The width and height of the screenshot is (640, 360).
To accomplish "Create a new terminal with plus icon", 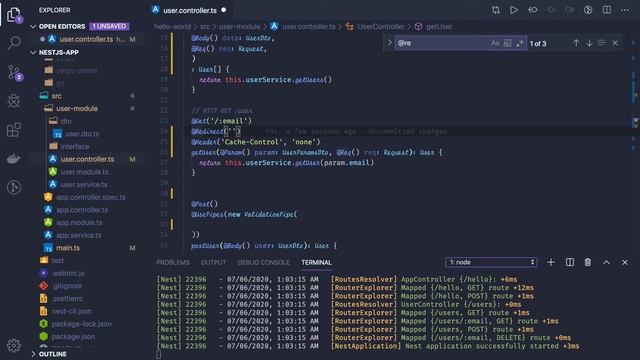I will (x=551, y=262).
